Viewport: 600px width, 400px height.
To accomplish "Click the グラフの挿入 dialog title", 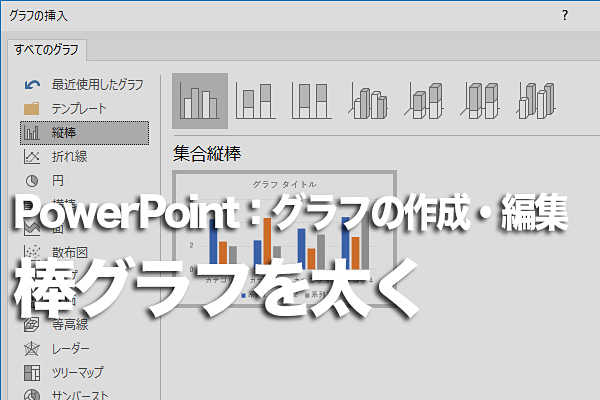I will point(38,16).
